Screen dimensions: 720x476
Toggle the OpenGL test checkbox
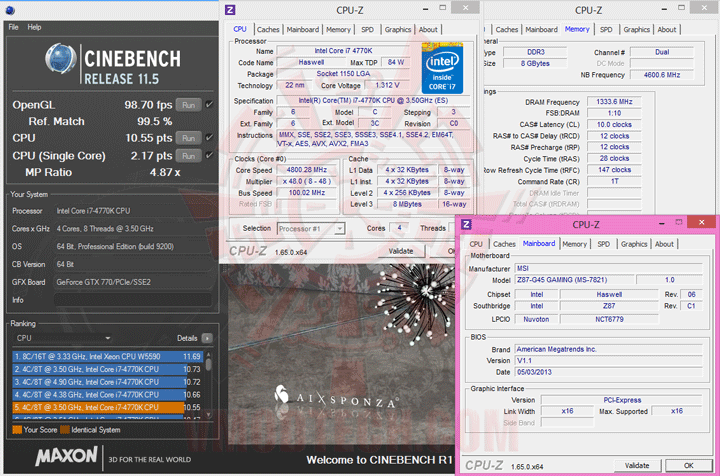pos(209,105)
